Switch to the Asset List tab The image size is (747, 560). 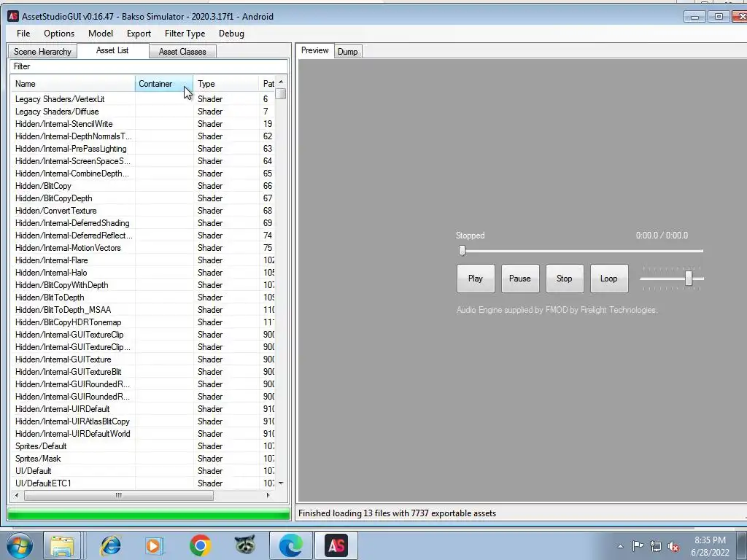[112, 50]
